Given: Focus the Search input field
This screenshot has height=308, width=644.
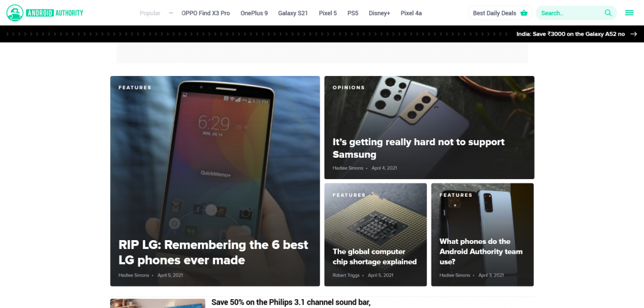Looking at the screenshot, I should [x=576, y=13].
